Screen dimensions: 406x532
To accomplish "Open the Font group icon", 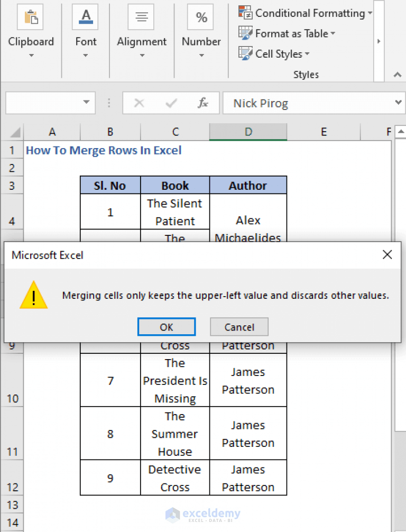I will [x=86, y=17].
